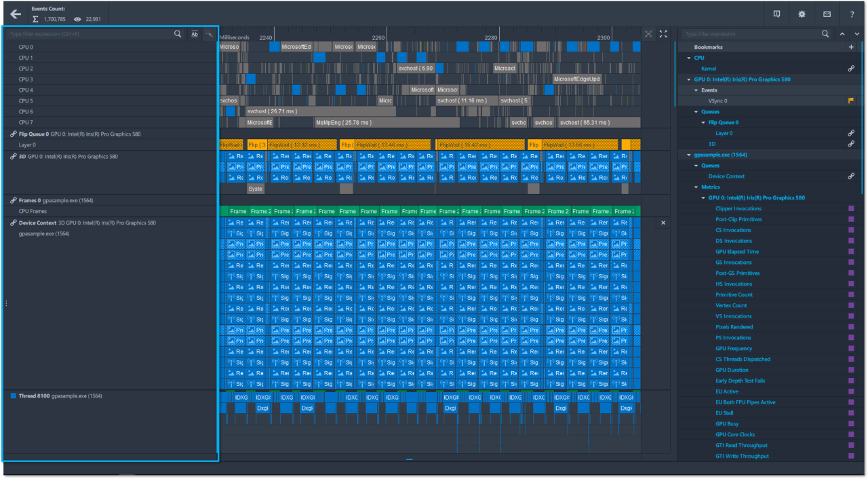Toggle the Primitive Count purple swatch

coord(851,294)
